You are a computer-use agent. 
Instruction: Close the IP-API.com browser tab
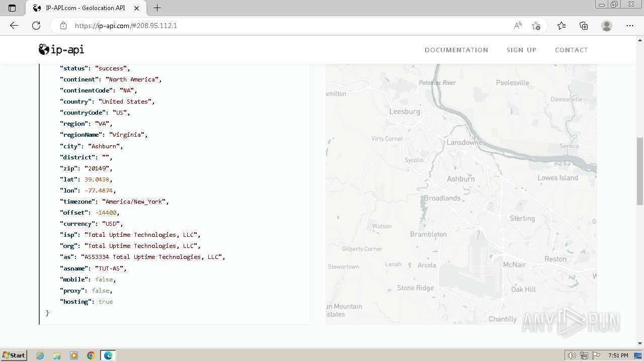(x=137, y=8)
